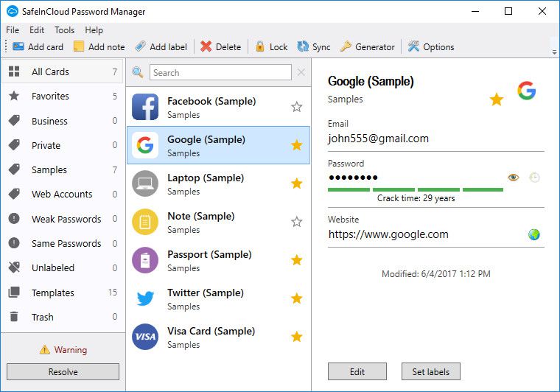This screenshot has width=560, height=392.
Task: Click into the Search input field
Action: tap(220, 72)
